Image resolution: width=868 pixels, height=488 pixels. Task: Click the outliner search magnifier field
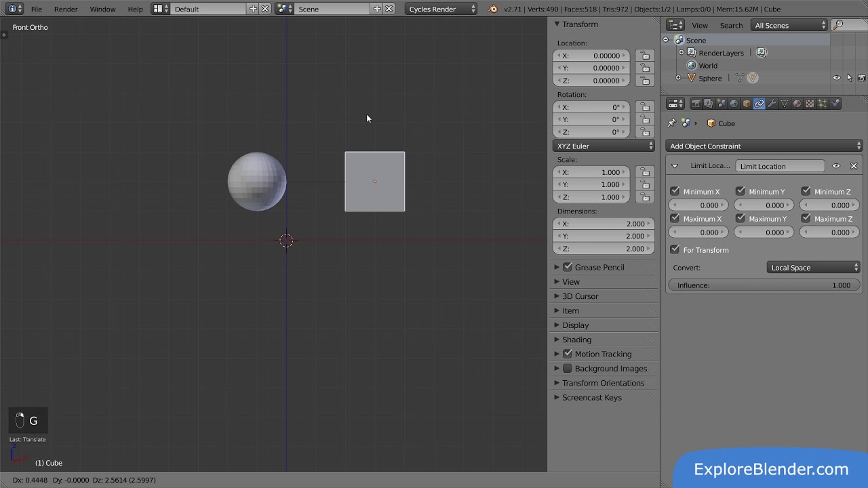point(848,25)
